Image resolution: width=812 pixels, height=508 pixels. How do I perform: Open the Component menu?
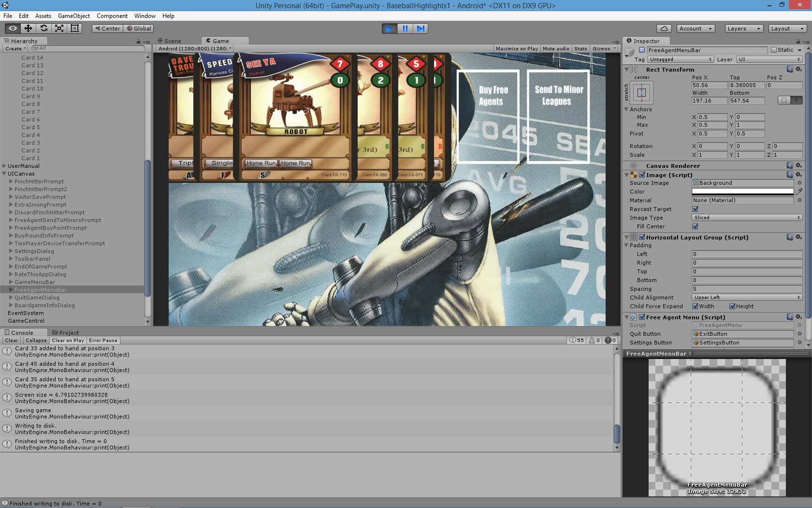(x=112, y=16)
